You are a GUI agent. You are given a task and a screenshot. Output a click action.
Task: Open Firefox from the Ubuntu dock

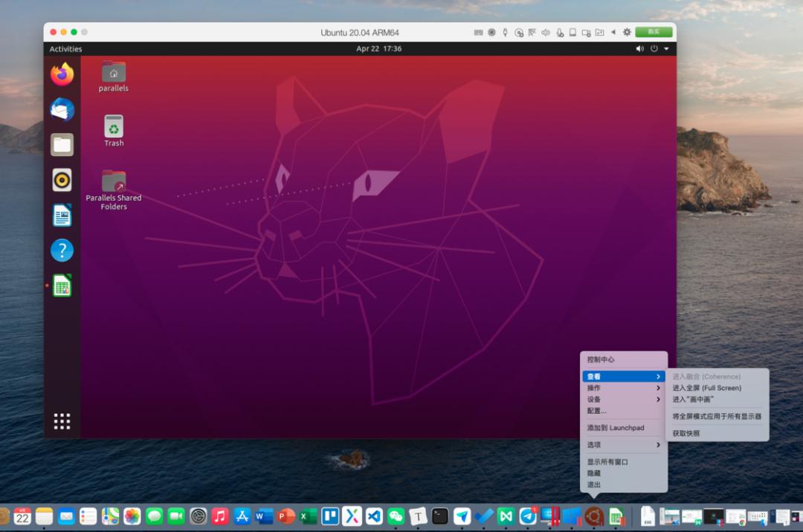pos(62,74)
